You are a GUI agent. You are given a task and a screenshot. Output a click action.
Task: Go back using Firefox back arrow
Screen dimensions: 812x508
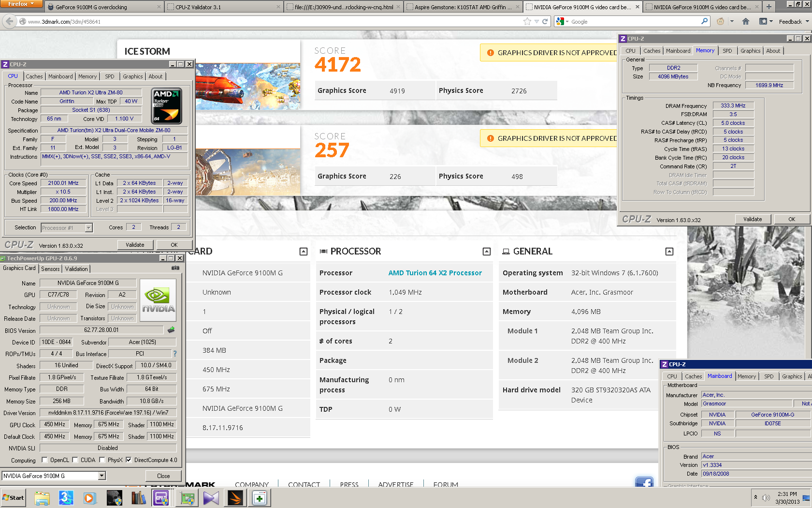click(9, 21)
